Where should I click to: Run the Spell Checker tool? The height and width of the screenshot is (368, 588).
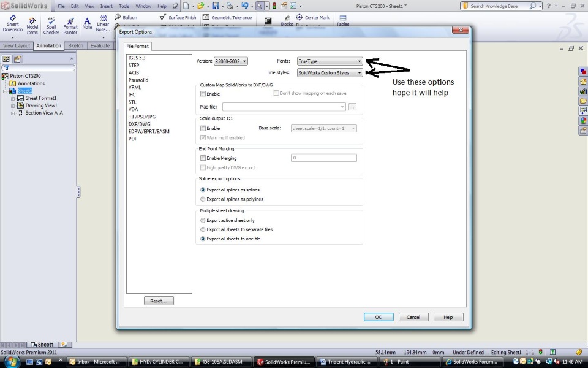click(51, 26)
